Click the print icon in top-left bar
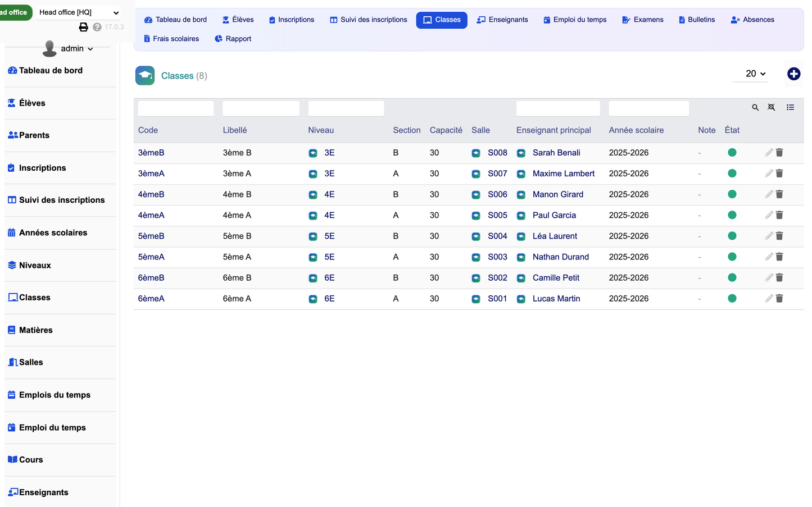 pos(83,27)
